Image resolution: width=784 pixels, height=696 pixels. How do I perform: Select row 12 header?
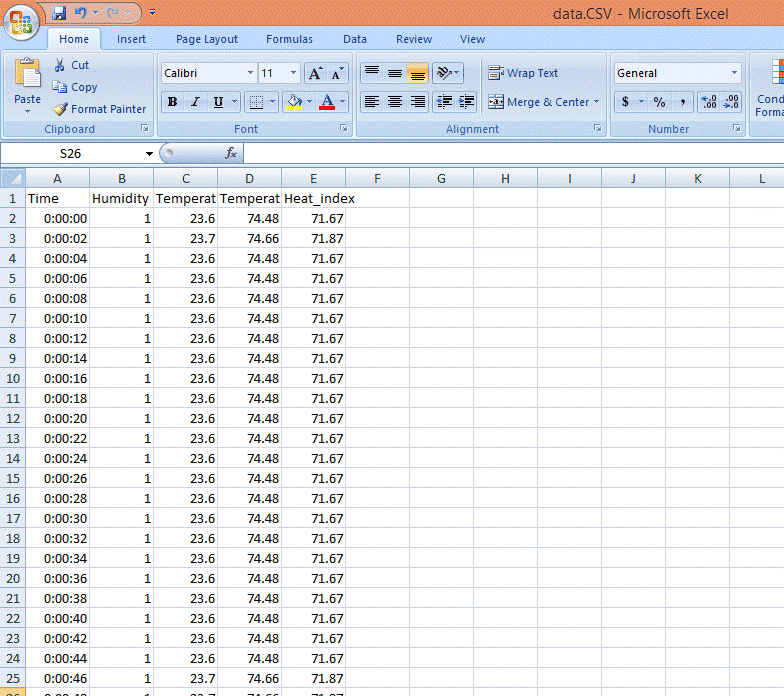click(x=12, y=418)
